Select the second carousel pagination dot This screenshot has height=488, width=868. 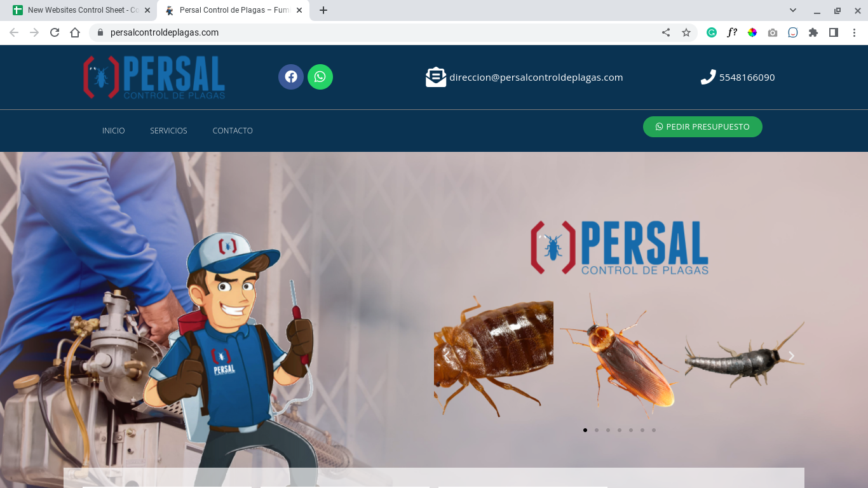(x=597, y=430)
